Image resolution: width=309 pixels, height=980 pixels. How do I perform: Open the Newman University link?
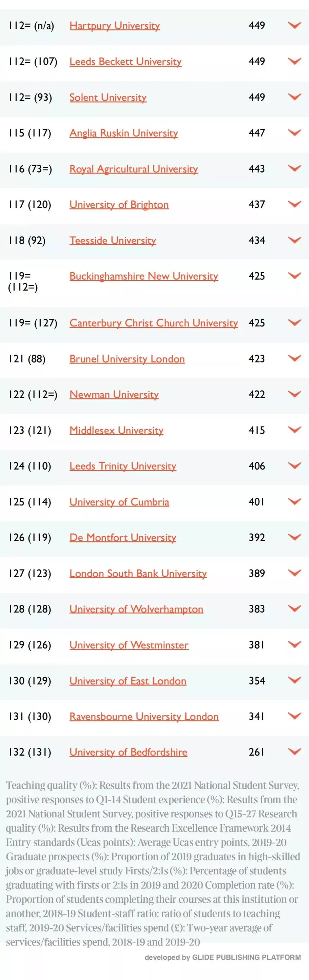coord(114,395)
